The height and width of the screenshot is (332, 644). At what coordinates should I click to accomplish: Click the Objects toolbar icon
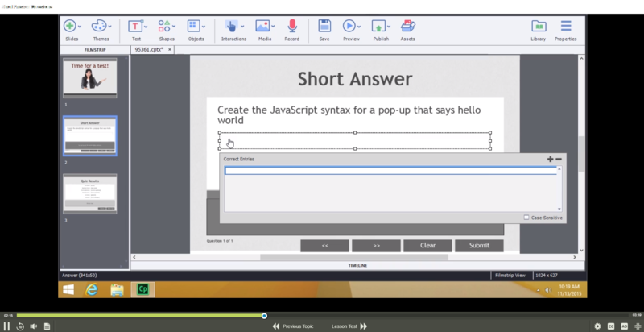[193, 26]
